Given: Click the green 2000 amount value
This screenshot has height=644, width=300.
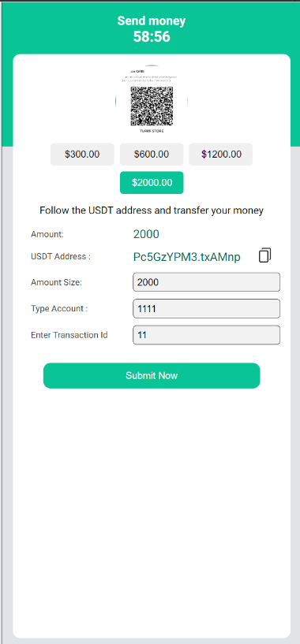Looking at the screenshot, I should pyautogui.click(x=146, y=235).
